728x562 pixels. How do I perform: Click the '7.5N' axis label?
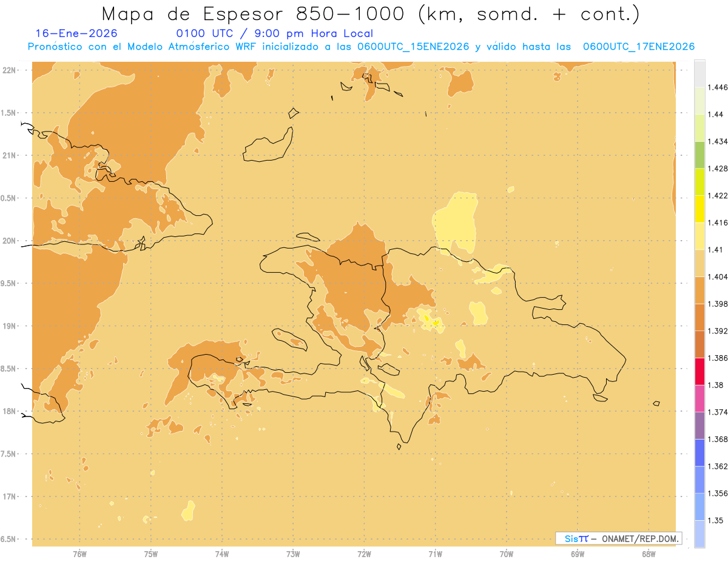9,455
